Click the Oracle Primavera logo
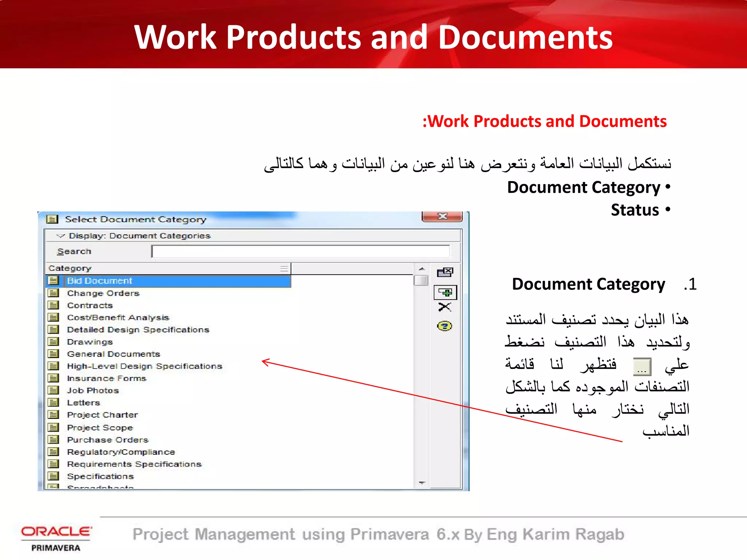Viewport: 747px width, 560px height. [56, 539]
